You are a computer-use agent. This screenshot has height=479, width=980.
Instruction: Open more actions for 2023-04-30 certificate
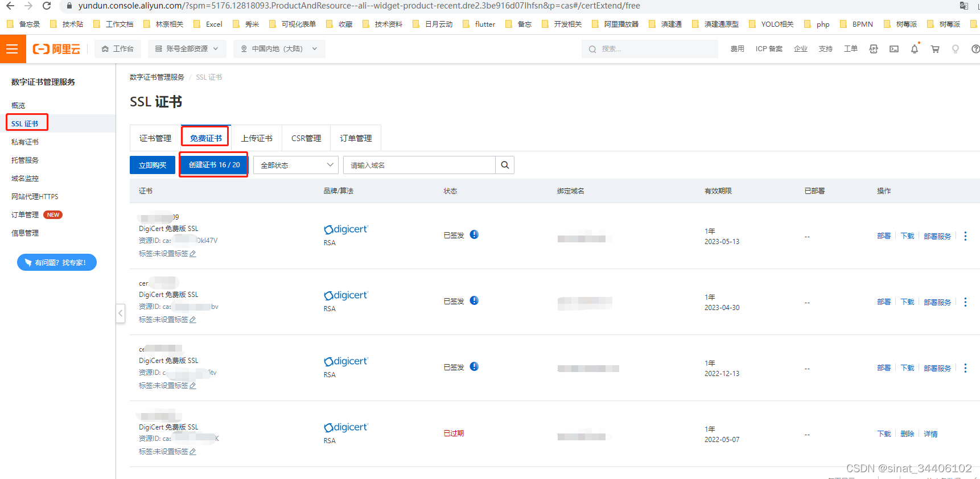tap(965, 302)
